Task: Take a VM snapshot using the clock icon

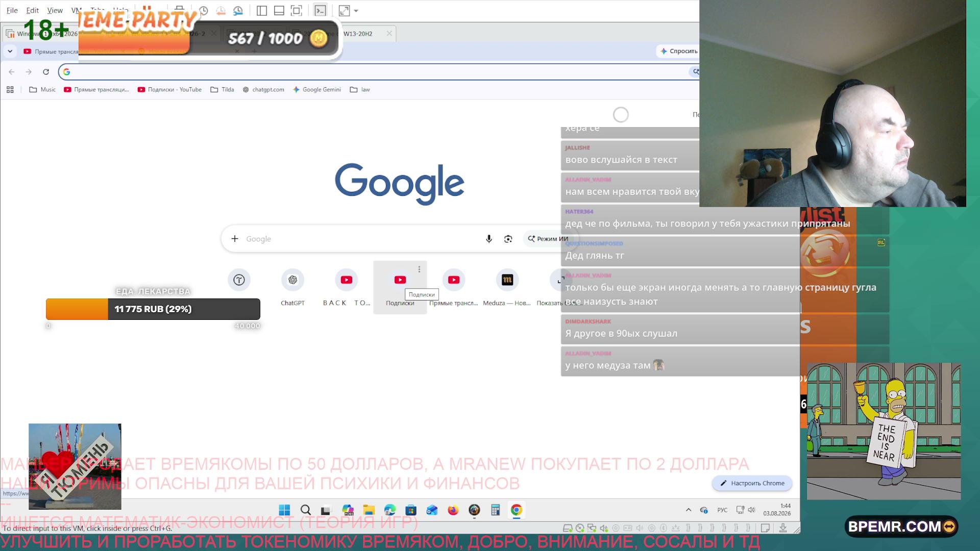Action: [x=203, y=10]
